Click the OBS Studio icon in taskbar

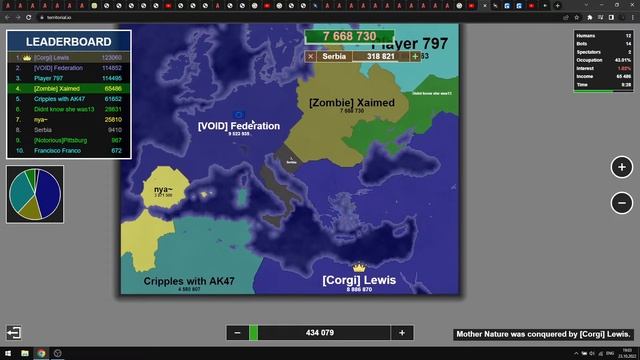coord(58,353)
